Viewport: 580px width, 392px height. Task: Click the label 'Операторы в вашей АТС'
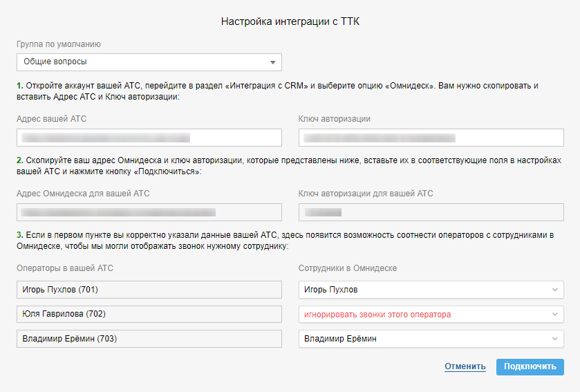(65, 268)
